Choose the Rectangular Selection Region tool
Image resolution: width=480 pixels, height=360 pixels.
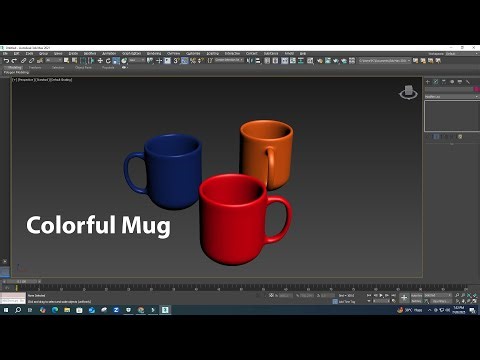click(83, 61)
